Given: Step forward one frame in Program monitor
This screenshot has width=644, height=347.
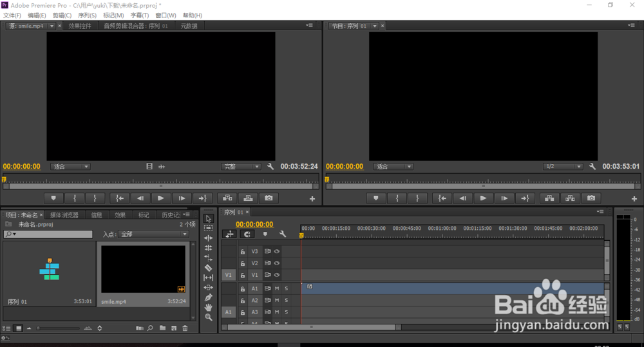Looking at the screenshot, I should [x=504, y=198].
